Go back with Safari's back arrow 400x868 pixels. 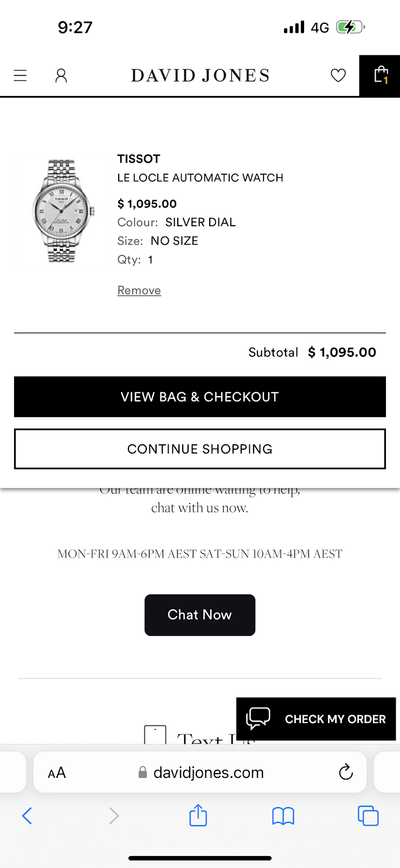pos(27,815)
